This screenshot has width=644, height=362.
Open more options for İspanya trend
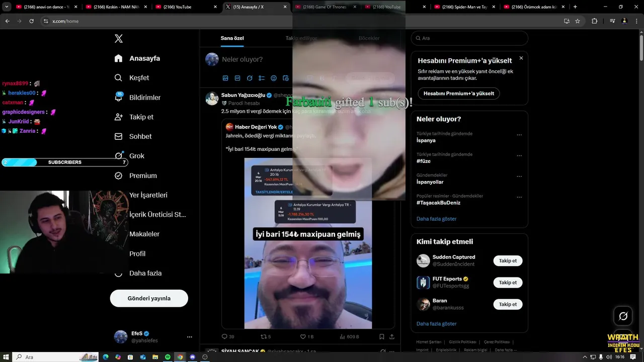click(x=519, y=135)
